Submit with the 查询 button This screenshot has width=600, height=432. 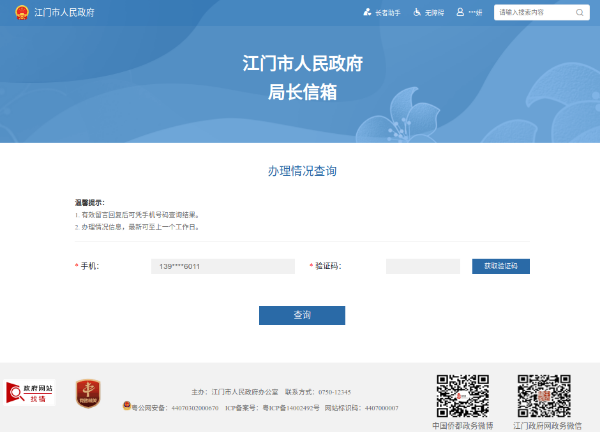(x=302, y=315)
